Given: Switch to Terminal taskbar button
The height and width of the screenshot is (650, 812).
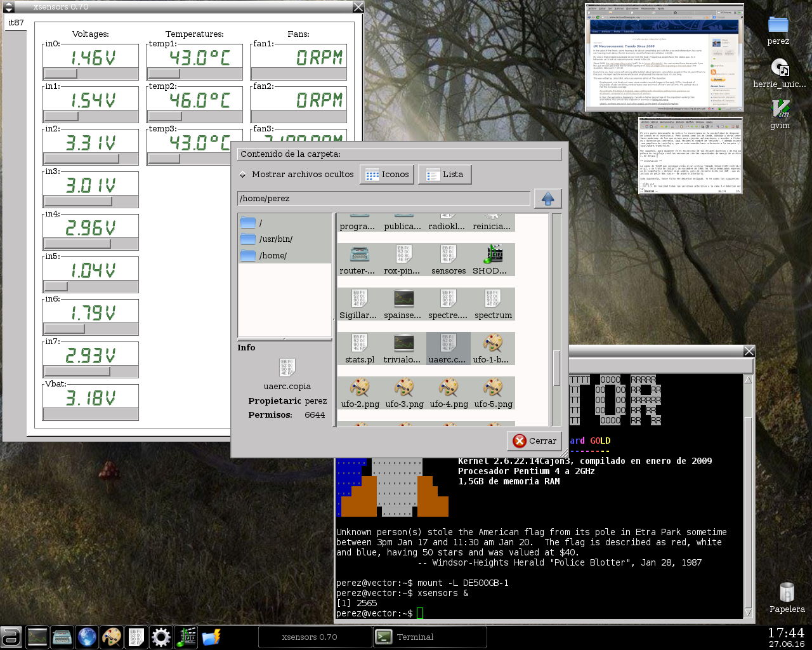Looking at the screenshot, I should (429, 637).
